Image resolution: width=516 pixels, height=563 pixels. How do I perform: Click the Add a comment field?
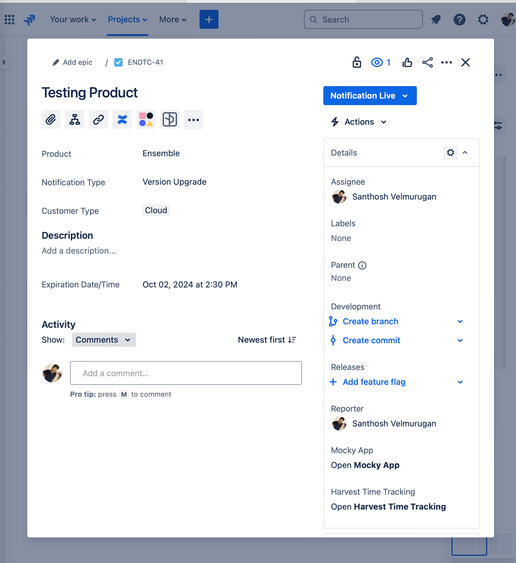point(186,373)
